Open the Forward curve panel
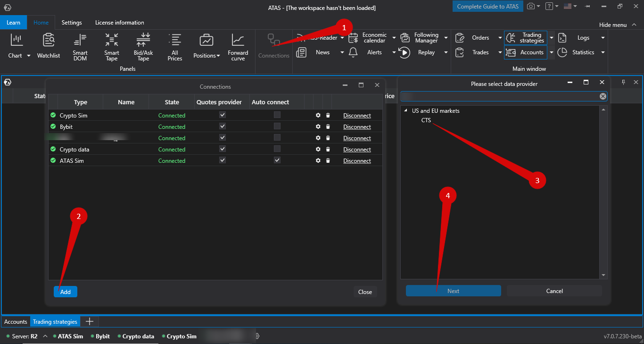The width and height of the screenshot is (644, 344). [x=238, y=47]
